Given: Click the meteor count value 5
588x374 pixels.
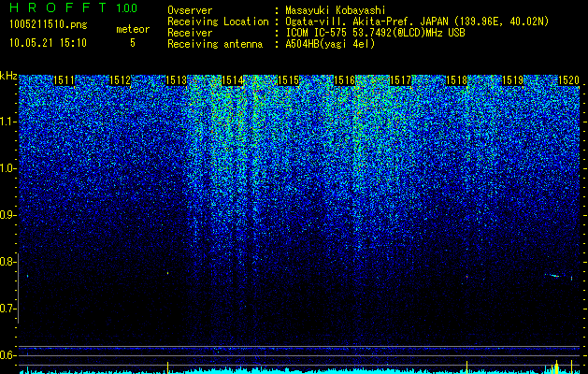Looking at the screenshot, I should pyautogui.click(x=133, y=43).
